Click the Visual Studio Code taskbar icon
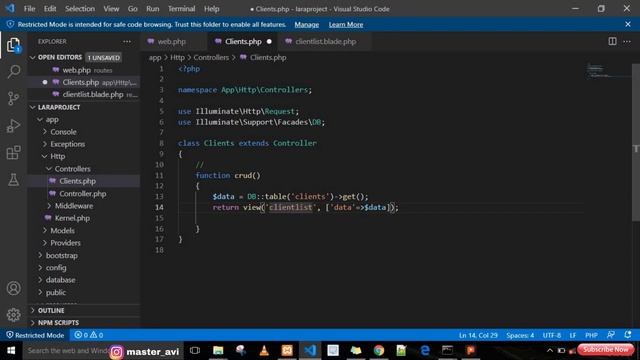 310,350
